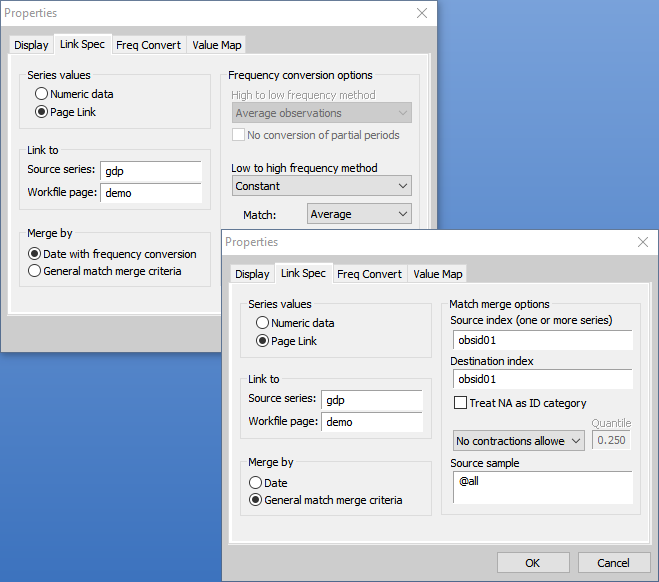Choose 'Numeric data' in the front dialog

point(263,323)
